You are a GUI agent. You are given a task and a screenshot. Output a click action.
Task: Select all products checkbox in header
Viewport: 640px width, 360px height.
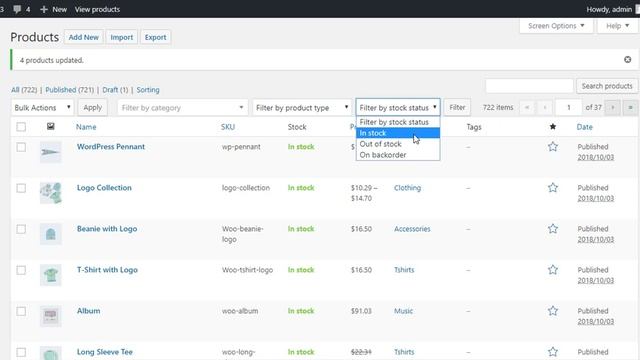point(21,127)
